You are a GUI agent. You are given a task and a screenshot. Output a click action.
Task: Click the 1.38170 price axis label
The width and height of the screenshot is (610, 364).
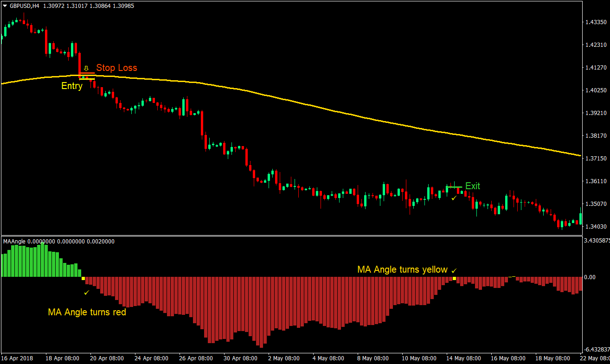[x=596, y=136]
